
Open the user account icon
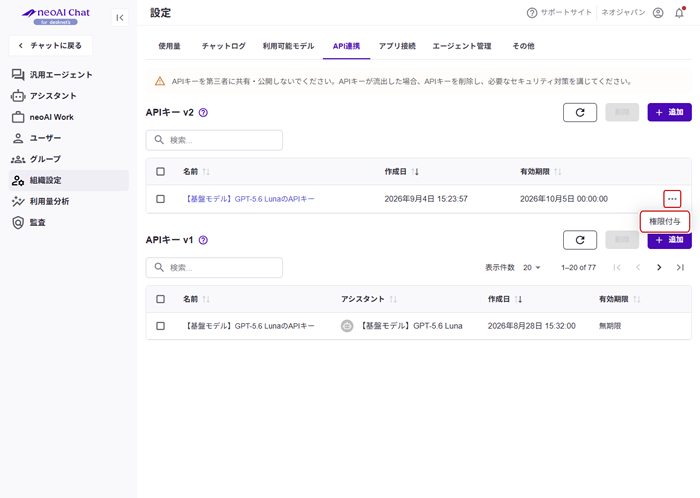[658, 13]
